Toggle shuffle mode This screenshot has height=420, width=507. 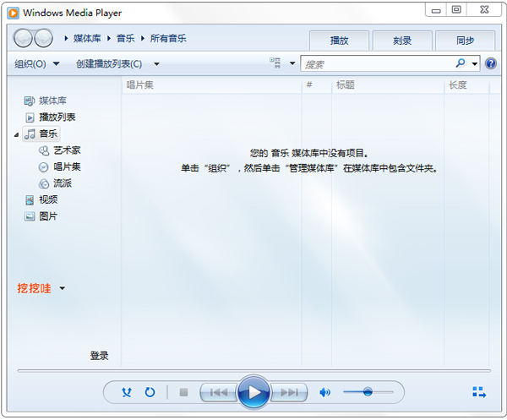coord(127,392)
